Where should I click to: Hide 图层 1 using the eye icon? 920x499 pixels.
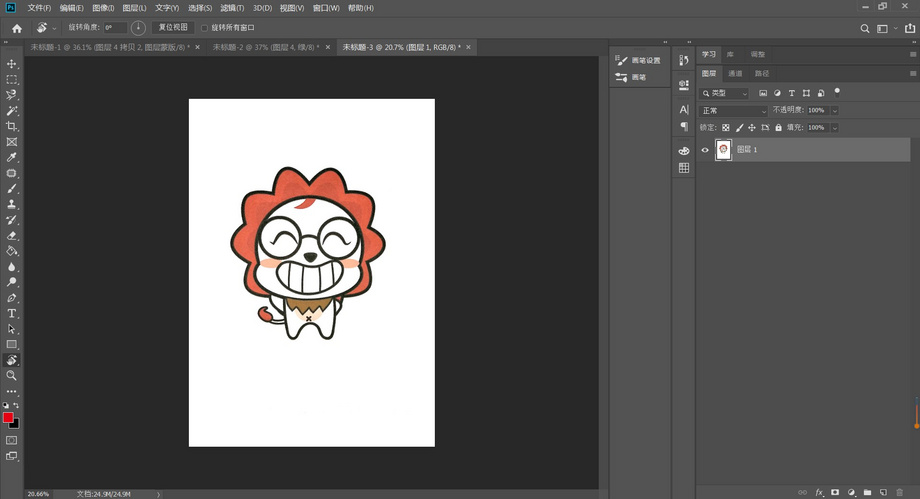705,150
